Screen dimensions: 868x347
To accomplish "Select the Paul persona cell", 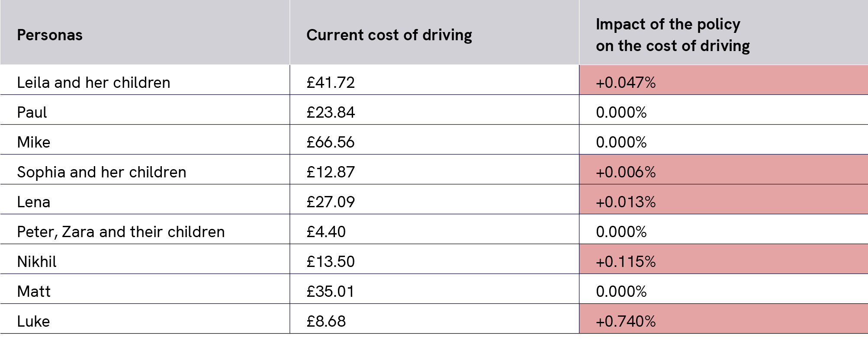I will 32,112.
